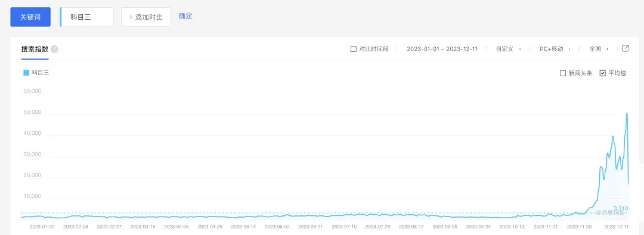644x235 pixels.
Task: Click the search index help question icon
Action: coord(55,50)
